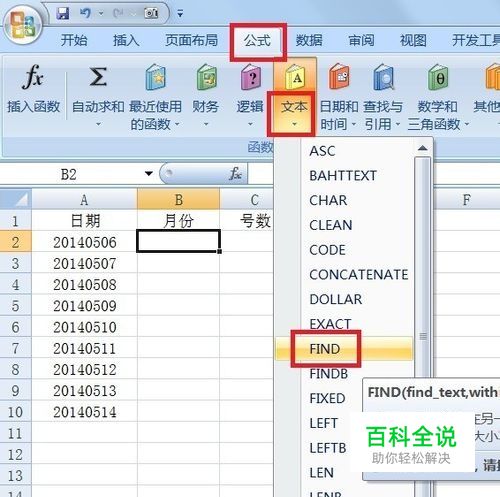
Task: Select column B header
Action: pos(179,199)
